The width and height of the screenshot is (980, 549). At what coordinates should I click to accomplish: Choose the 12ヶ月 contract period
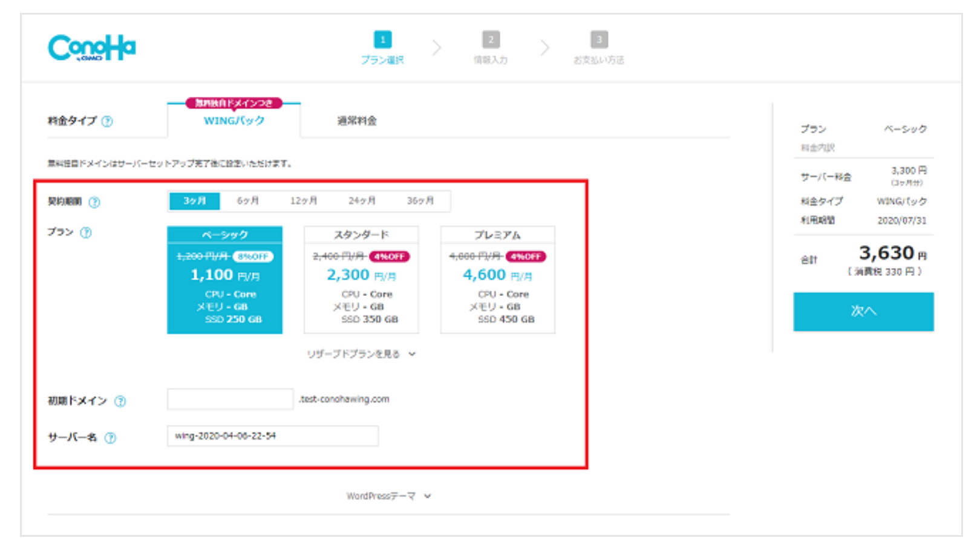click(304, 201)
